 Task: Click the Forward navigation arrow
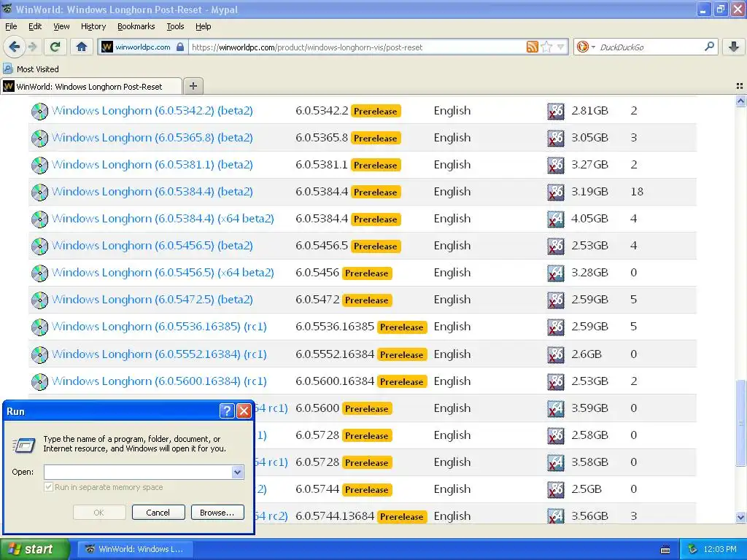(32, 47)
